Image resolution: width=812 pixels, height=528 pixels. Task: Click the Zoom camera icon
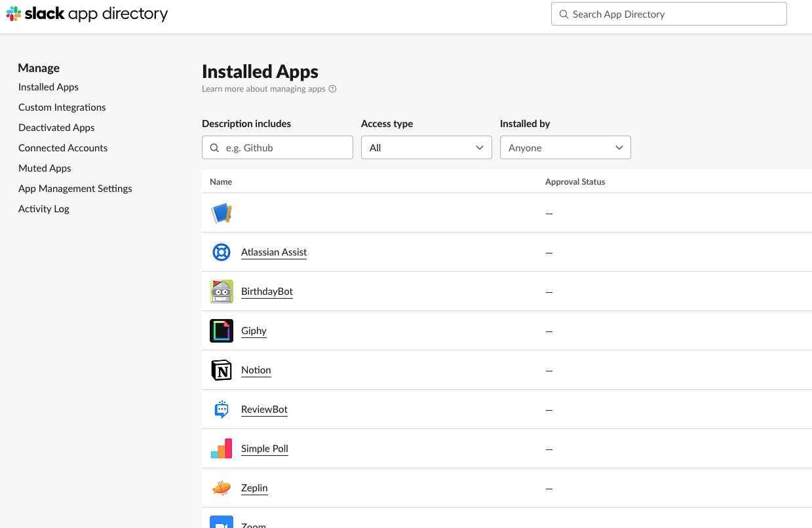[222, 522]
